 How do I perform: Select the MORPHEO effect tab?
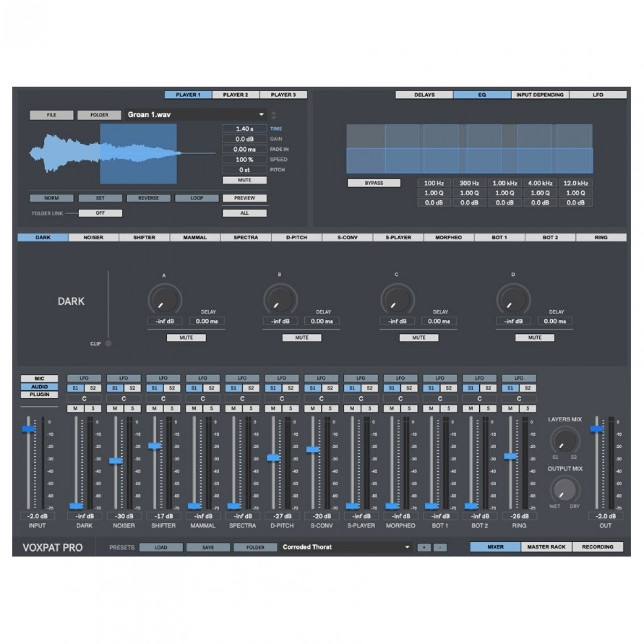point(448,237)
